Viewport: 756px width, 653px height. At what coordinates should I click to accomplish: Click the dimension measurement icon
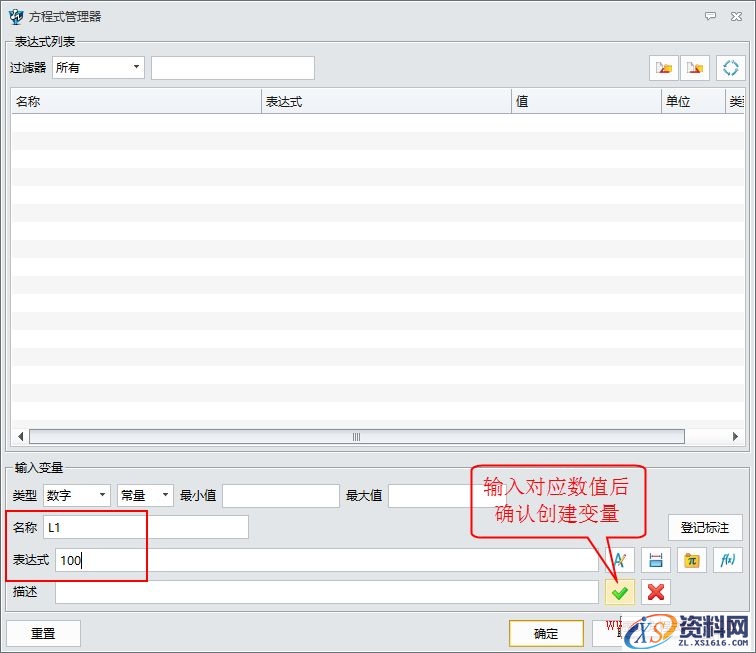(656, 560)
